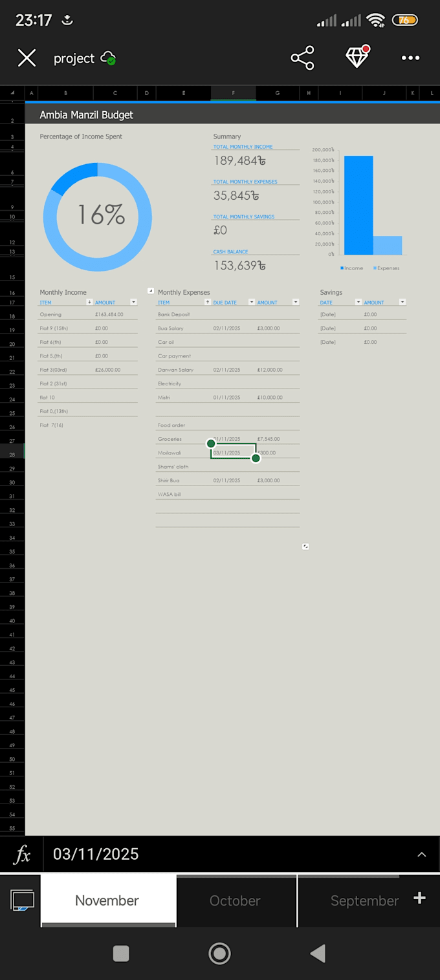Select column J header
Viewport: 440px width, 980px height.
pos(384,93)
